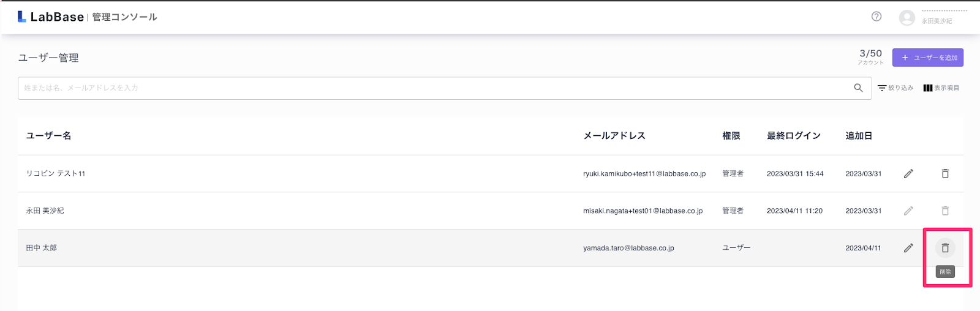Viewport: 980px width, 311px height.
Task: Click the trash icon for 永田 美沙紀
Action: [x=945, y=211]
